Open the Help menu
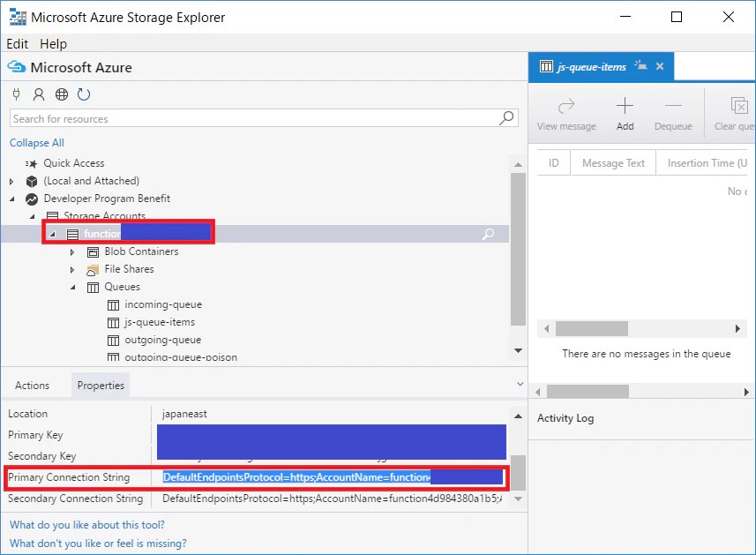 (x=53, y=44)
